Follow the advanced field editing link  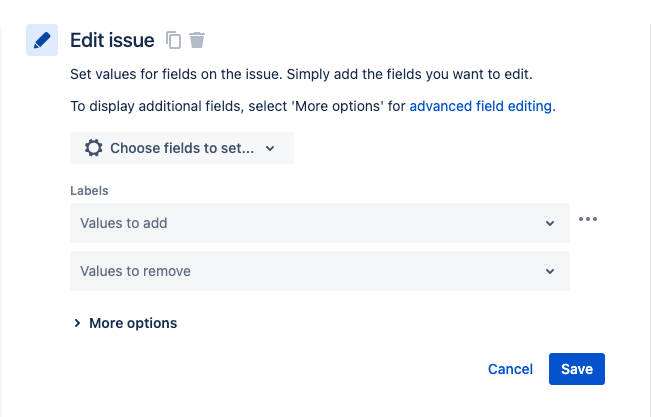tap(481, 106)
